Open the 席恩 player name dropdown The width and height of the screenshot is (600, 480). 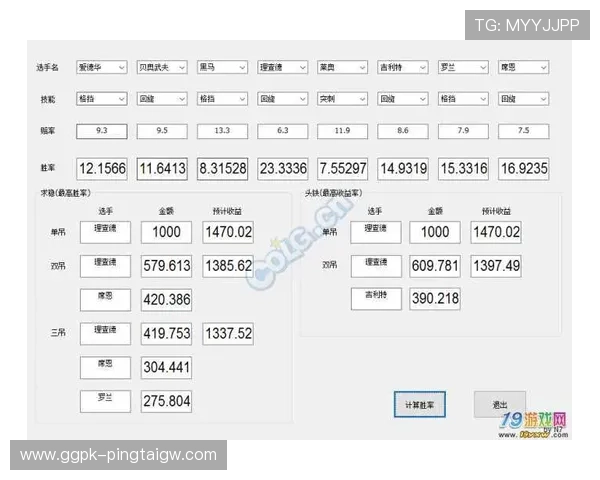click(x=523, y=67)
